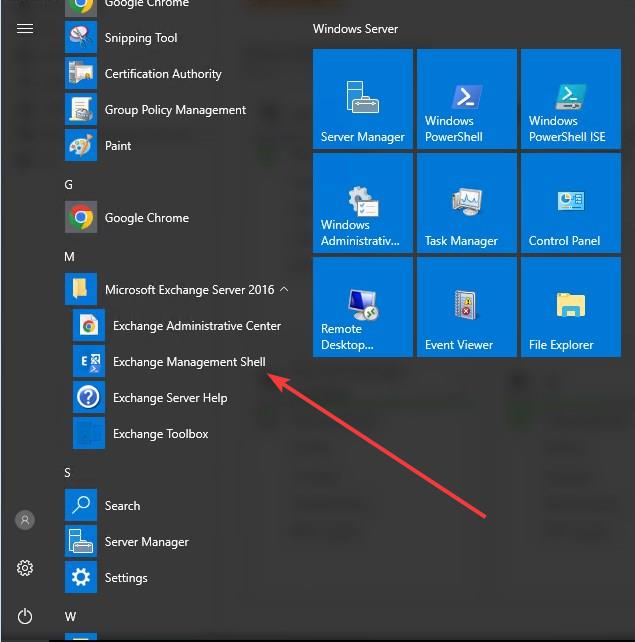Click the Exchange Toolbox icon
This screenshot has height=642, width=635.
[89, 434]
